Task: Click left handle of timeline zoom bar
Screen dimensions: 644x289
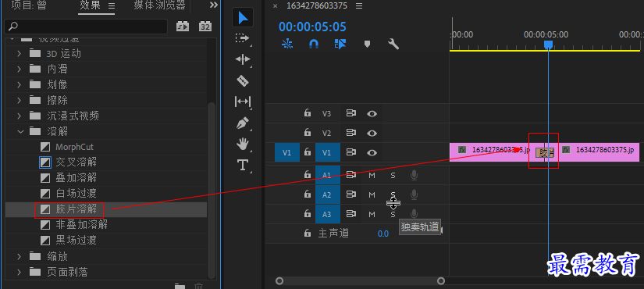Action: coord(279,281)
